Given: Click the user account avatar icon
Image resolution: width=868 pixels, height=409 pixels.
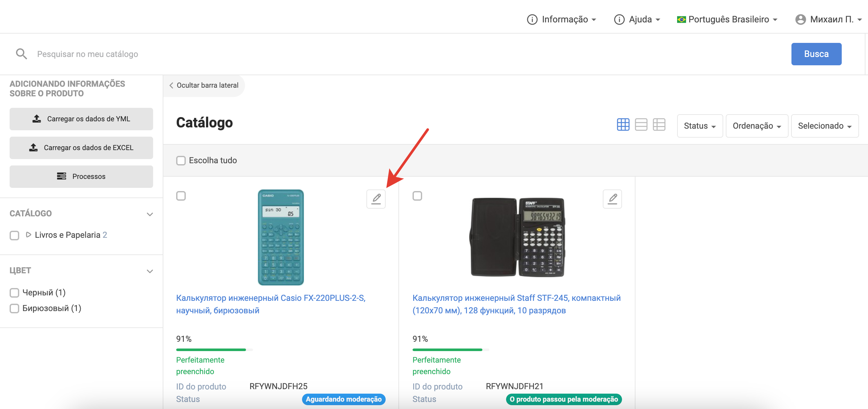Looking at the screenshot, I should (x=800, y=20).
